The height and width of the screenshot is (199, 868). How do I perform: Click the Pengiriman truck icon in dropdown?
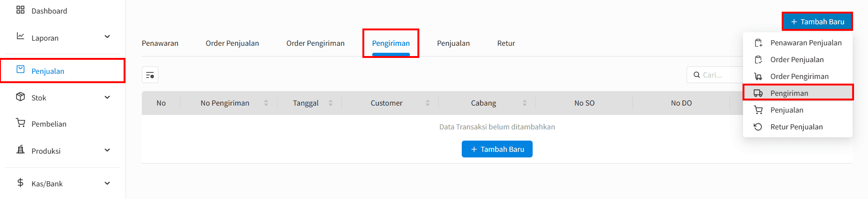coord(758,93)
